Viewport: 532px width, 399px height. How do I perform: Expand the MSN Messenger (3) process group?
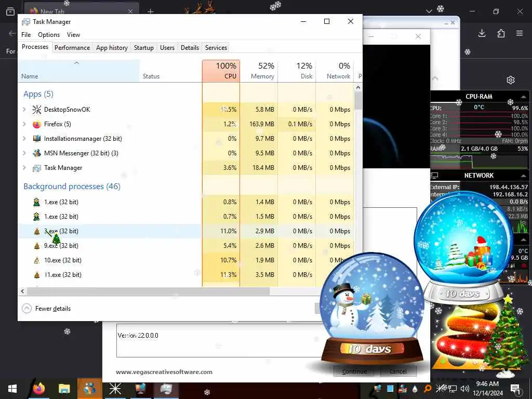[x=24, y=153]
